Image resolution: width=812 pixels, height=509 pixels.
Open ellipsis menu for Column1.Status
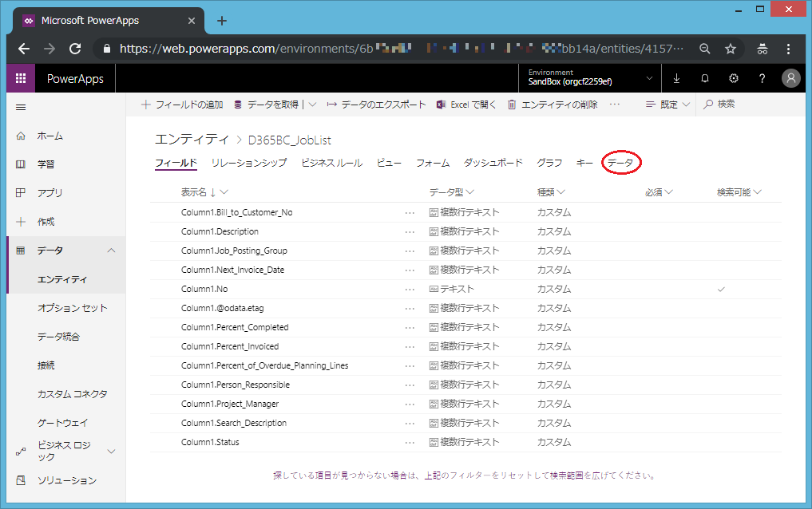pyautogui.click(x=410, y=442)
